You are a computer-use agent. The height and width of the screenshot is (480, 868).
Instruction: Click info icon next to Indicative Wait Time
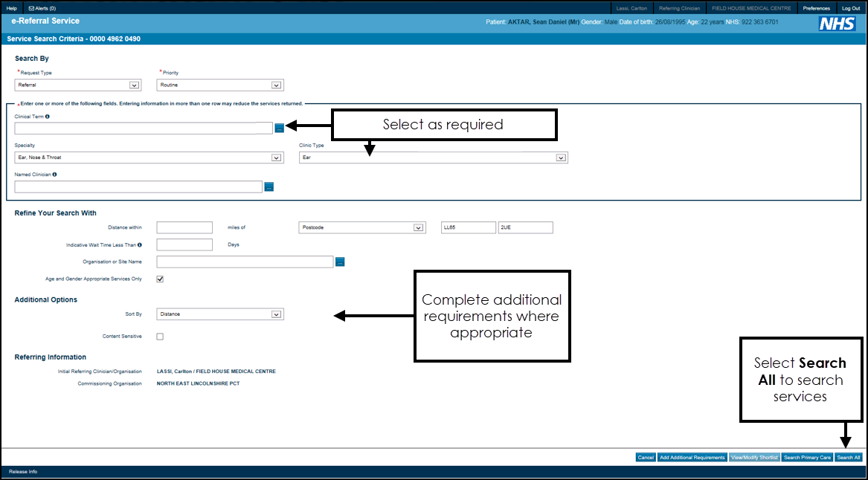140,244
